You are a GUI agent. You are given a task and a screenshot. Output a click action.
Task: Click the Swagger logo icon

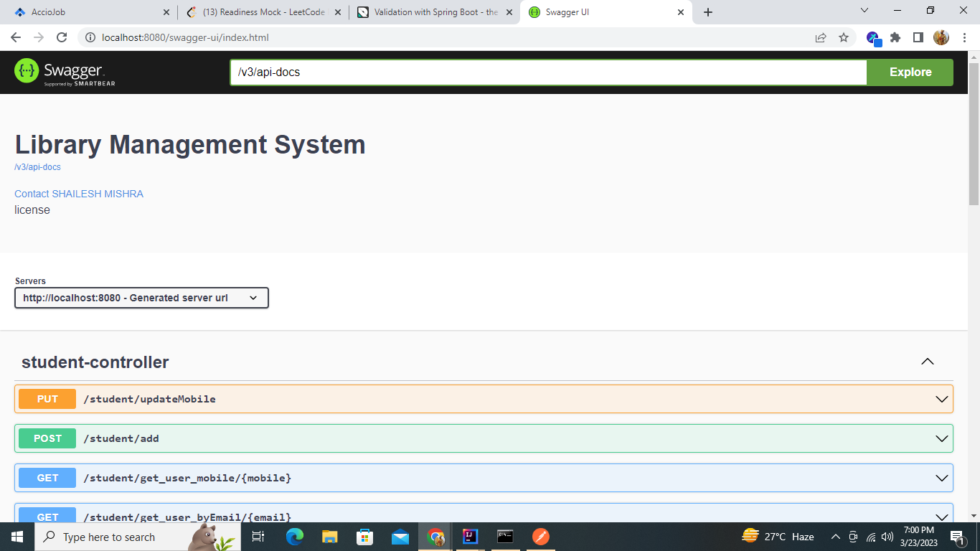[x=26, y=72]
